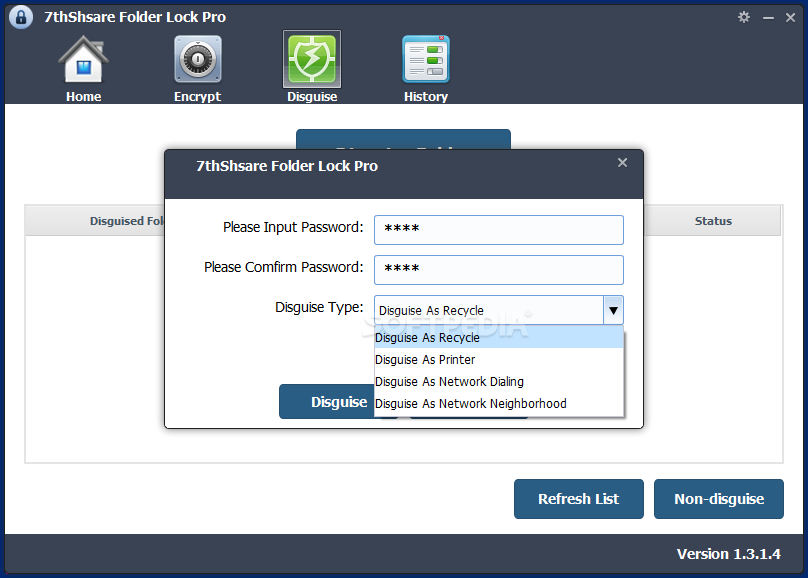Open the Home section icon
The image size is (808, 578).
coord(83,60)
